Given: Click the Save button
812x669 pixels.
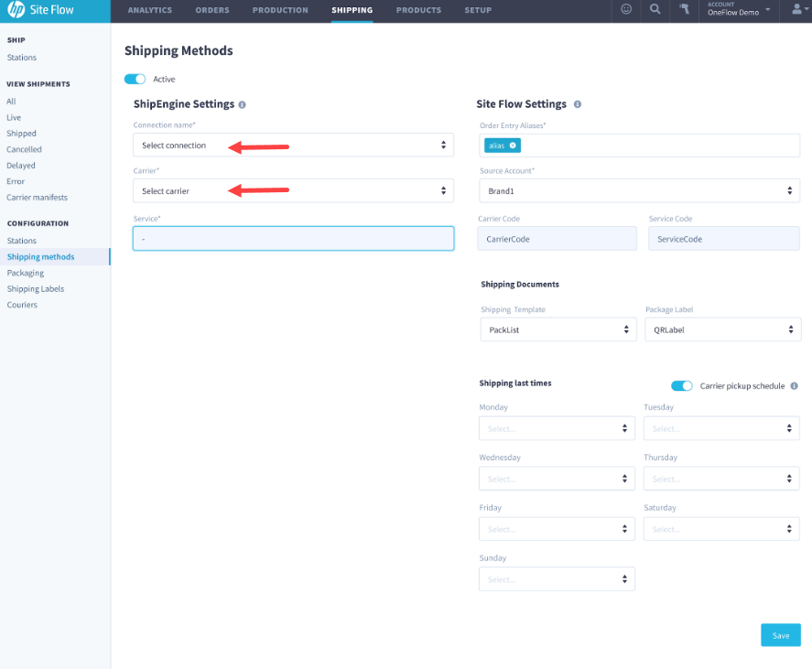Looking at the screenshot, I should (780, 634).
